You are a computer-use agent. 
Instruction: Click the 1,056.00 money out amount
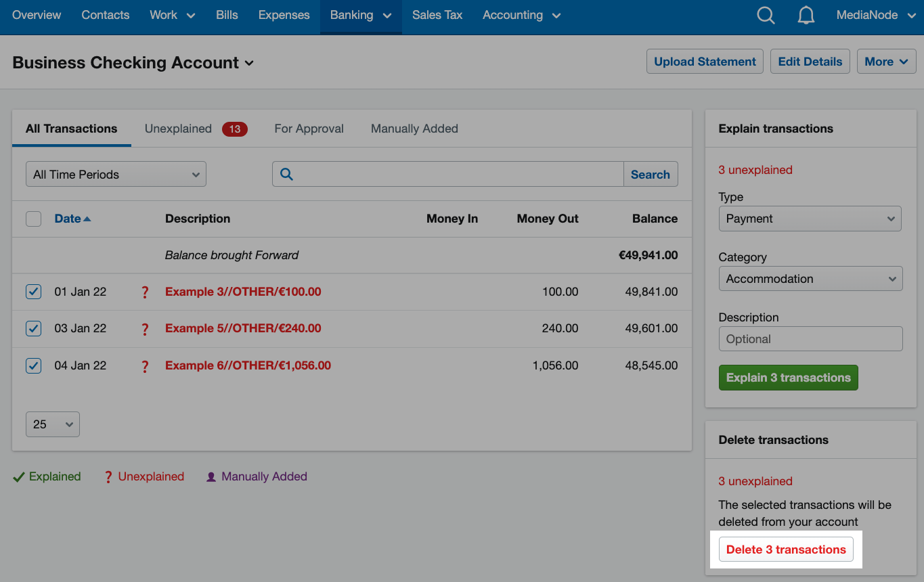pos(555,365)
